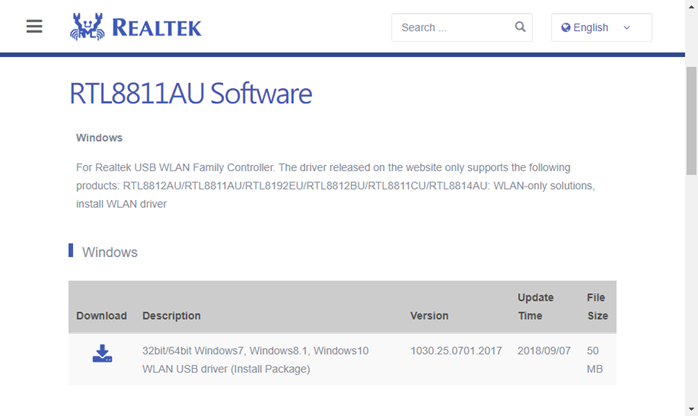698x416 pixels.
Task: Click the search magnifier icon
Action: click(520, 27)
